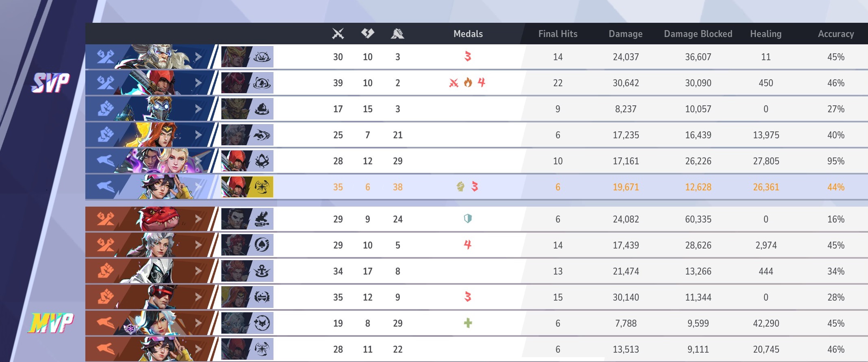Image resolution: width=868 pixels, height=362 pixels.
Task: Expand the red shark hero row
Action: 198,219
